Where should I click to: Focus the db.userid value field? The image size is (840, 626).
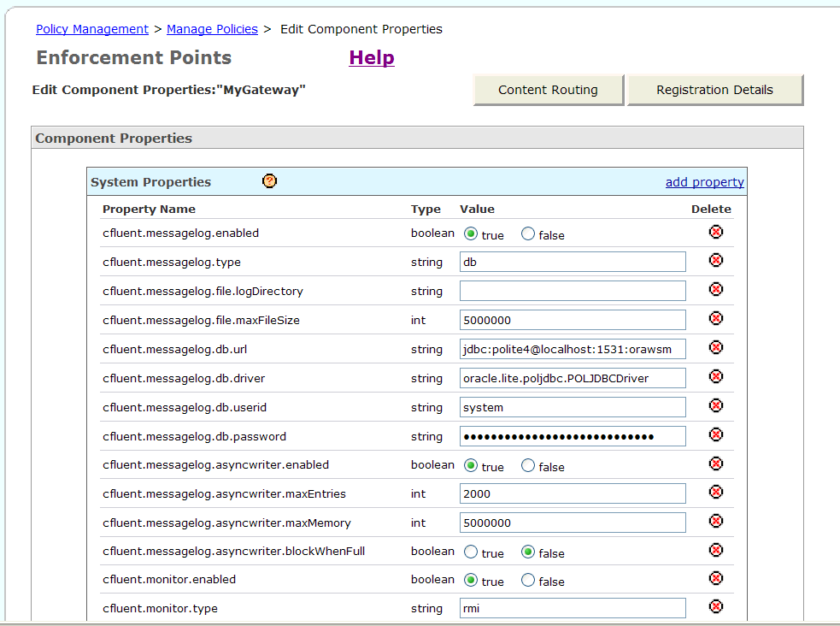pyautogui.click(x=573, y=407)
